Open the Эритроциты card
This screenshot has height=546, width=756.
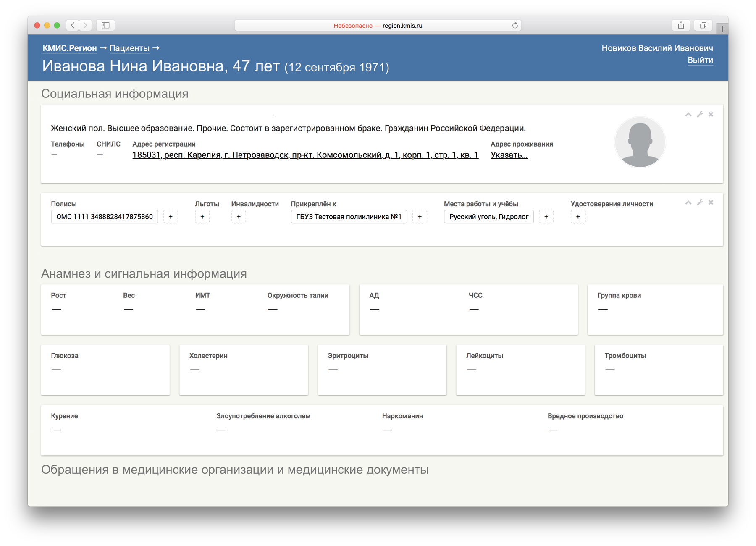382,370
